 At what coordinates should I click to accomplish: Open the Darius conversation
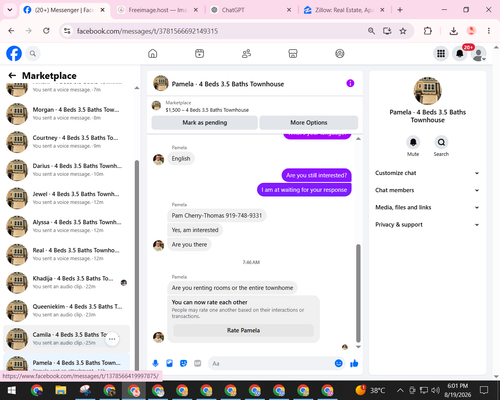[67, 170]
